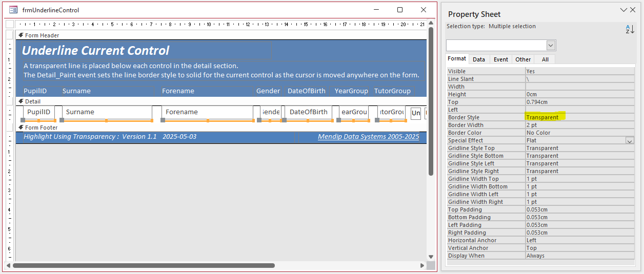
Task: Select the Form Header section bar
Action: (221, 35)
